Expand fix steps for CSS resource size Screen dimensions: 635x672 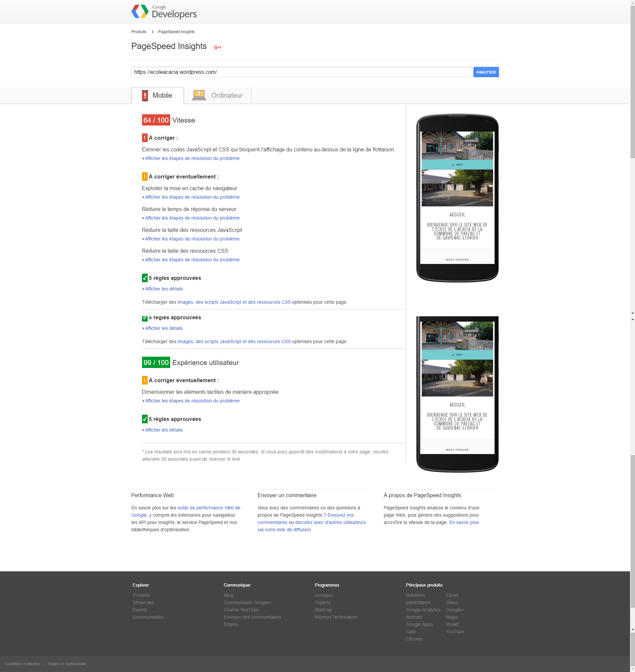(x=192, y=260)
